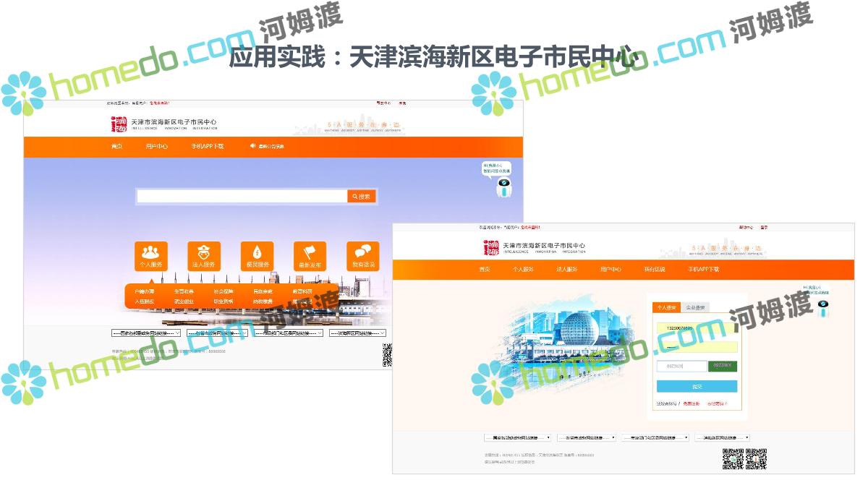Expand the 各省市 links dropdown on login page
Image resolution: width=868 pixels, height=488 pixels.
pos(587,437)
